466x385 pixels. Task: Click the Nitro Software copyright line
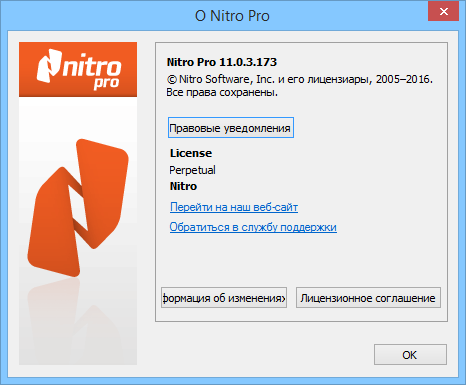[x=299, y=79]
